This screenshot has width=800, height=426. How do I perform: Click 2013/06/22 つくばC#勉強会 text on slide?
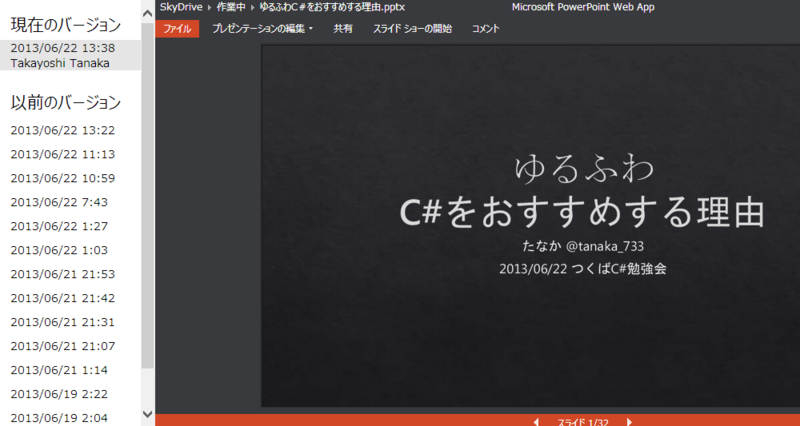(583, 269)
